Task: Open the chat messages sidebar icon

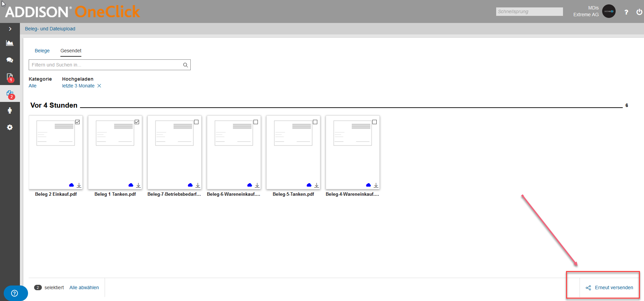Action: click(x=10, y=60)
